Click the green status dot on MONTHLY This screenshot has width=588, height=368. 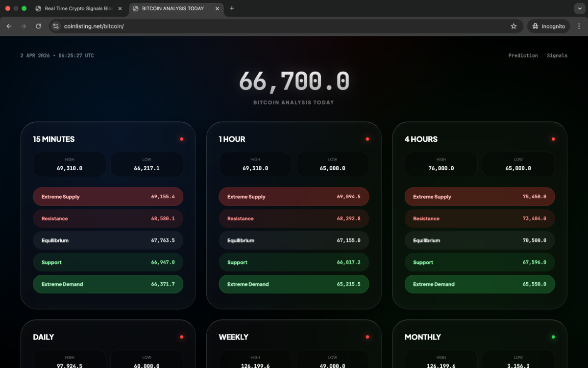(553, 337)
